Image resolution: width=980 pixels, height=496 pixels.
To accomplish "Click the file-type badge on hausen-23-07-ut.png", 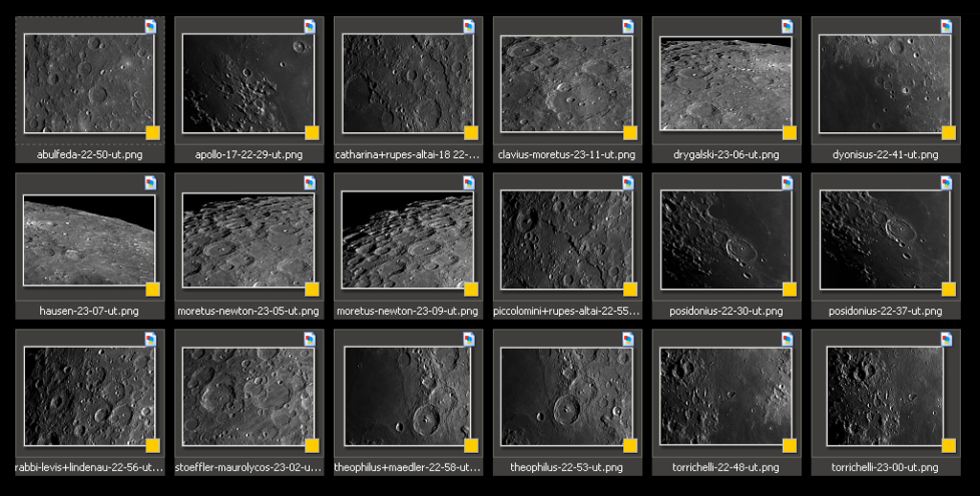I will 150,183.
